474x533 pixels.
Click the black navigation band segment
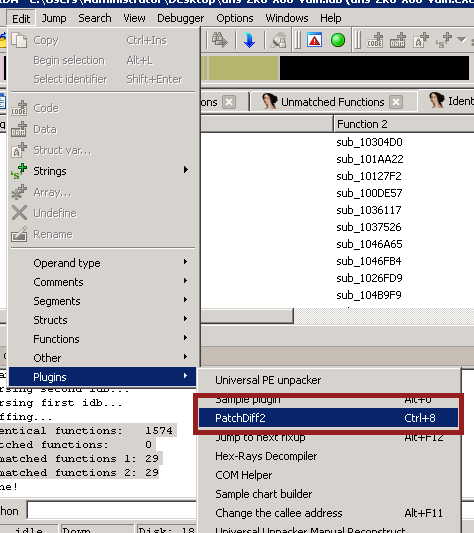coord(374,68)
